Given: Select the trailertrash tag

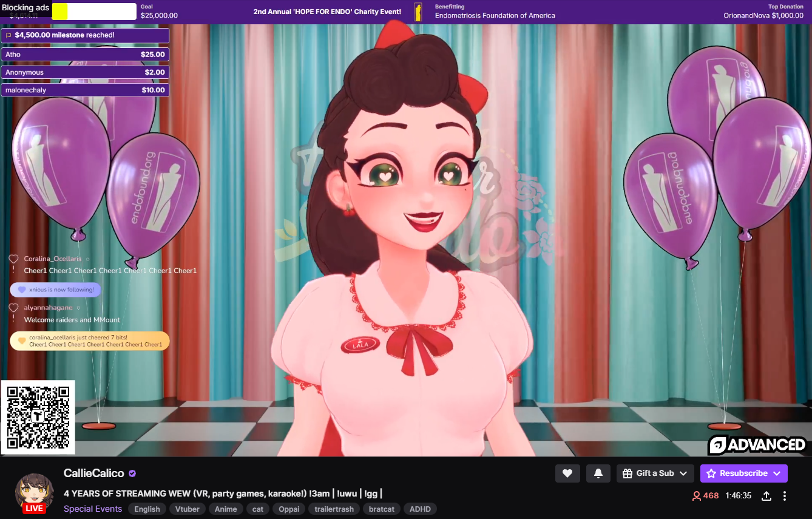Looking at the screenshot, I should pos(334,509).
